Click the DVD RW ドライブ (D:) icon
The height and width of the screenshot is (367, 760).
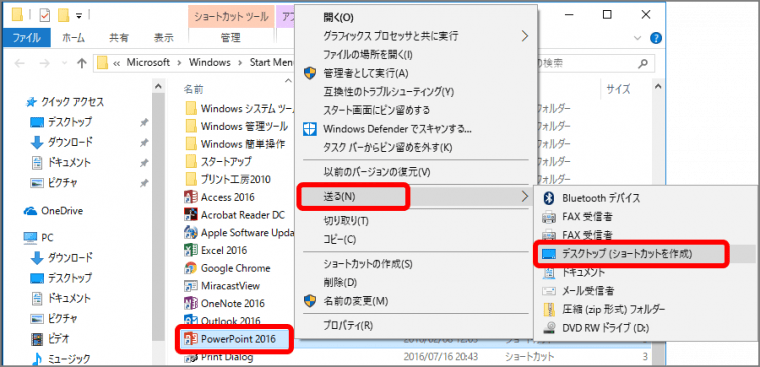549,328
